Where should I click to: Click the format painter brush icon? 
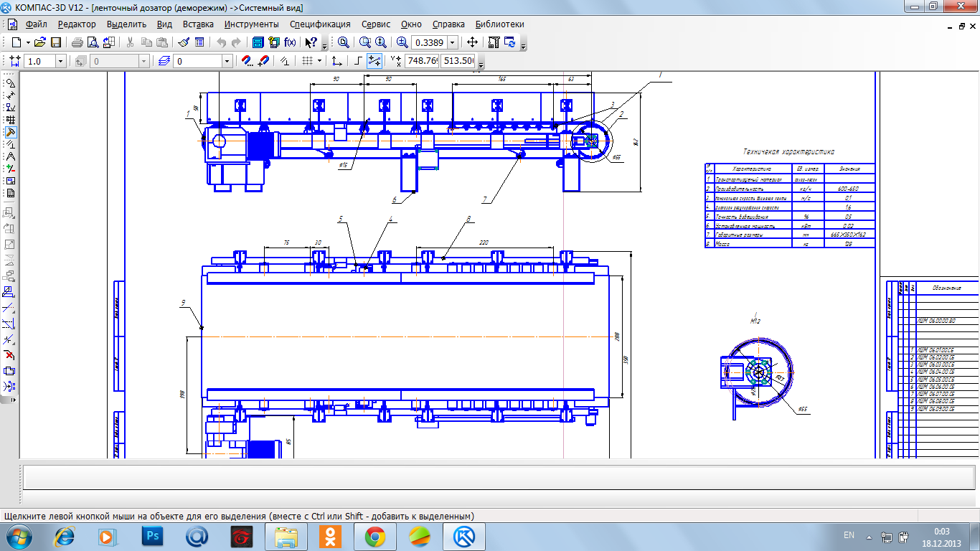tap(183, 42)
